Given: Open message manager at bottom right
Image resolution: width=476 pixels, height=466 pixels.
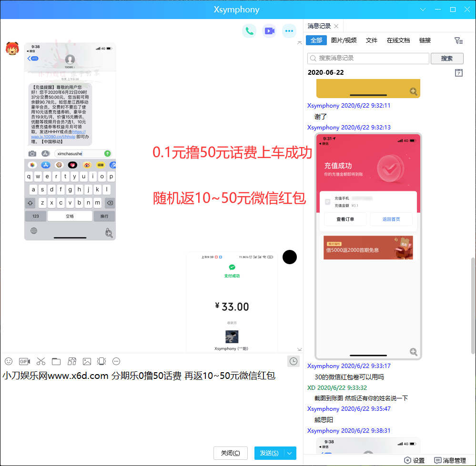Looking at the screenshot, I should pyautogui.click(x=450, y=461).
